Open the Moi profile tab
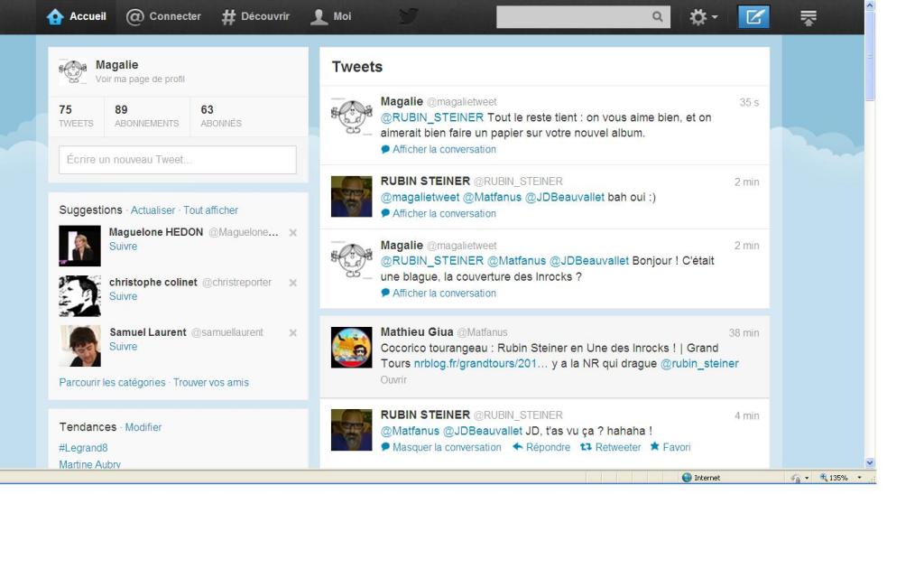The image size is (924, 578). (331, 16)
